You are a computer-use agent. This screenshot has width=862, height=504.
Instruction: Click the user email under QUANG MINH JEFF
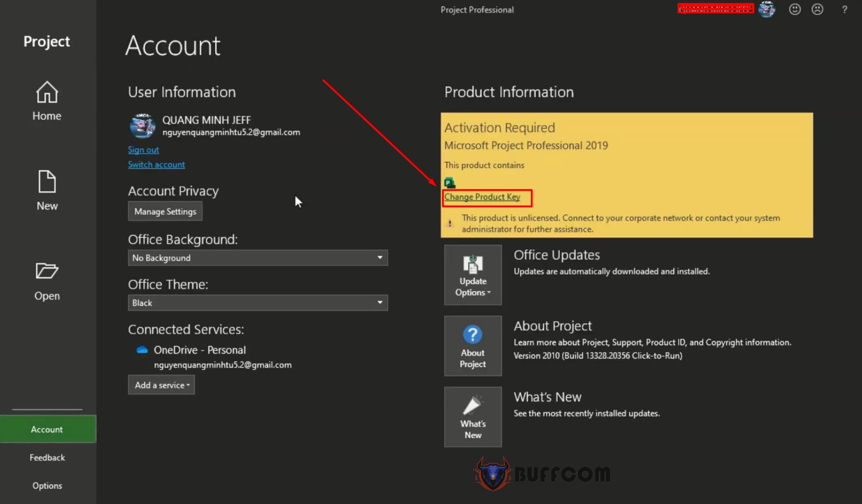tap(231, 132)
